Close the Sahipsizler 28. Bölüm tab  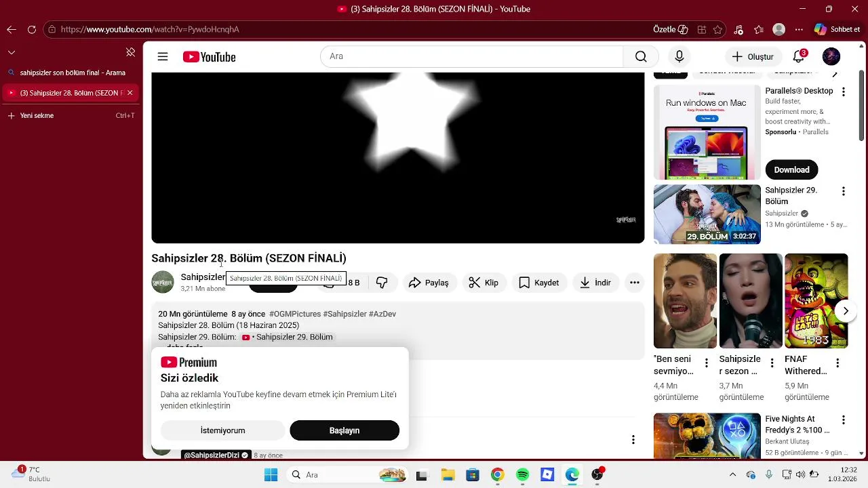click(x=130, y=93)
